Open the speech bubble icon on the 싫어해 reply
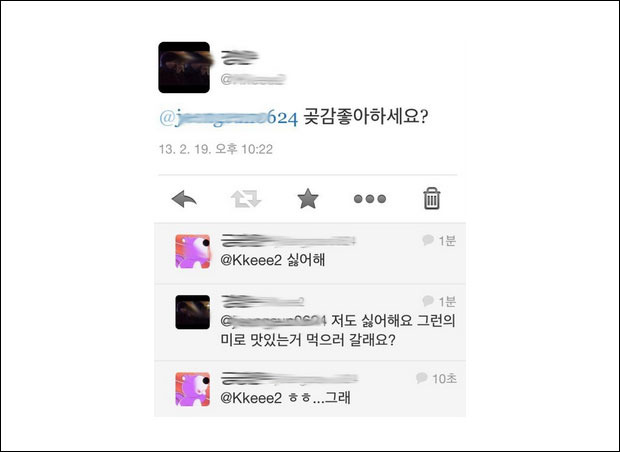The height and width of the screenshot is (452, 620). coord(428,240)
